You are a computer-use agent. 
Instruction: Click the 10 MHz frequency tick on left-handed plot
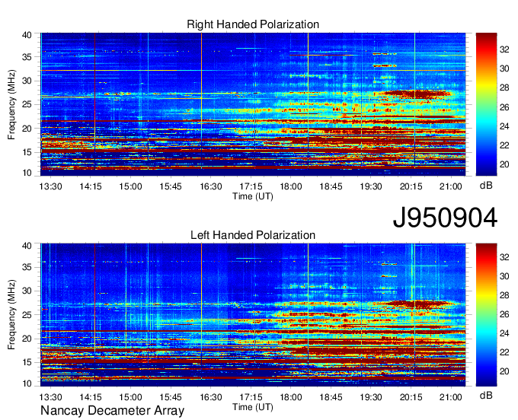click(x=27, y=383)
